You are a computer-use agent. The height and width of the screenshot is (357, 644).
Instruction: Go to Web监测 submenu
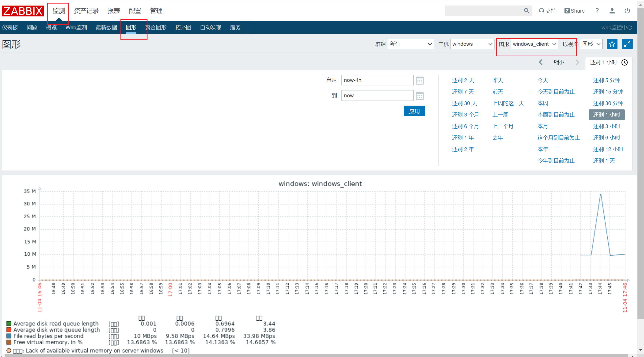point(76,28)
